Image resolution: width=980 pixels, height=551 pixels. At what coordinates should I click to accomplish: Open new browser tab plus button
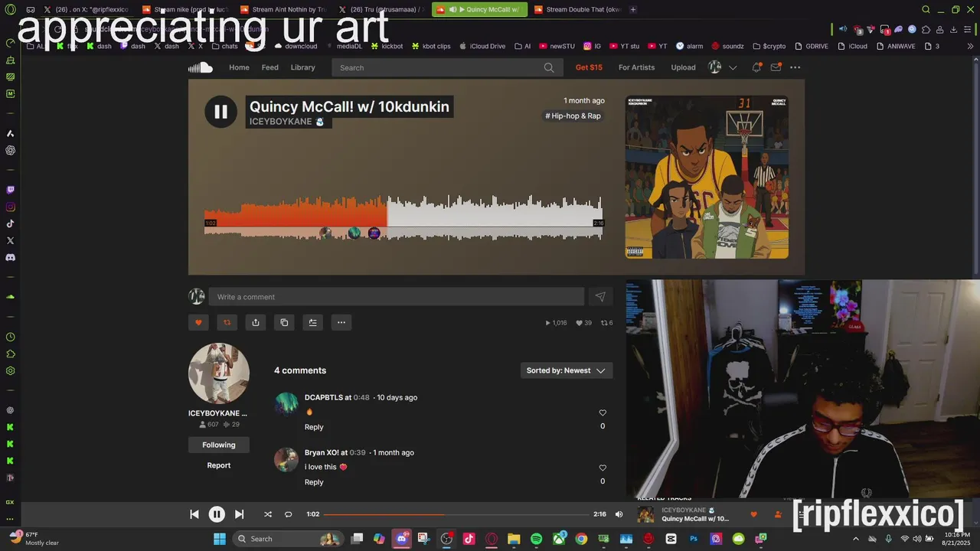tap(633, 10)
